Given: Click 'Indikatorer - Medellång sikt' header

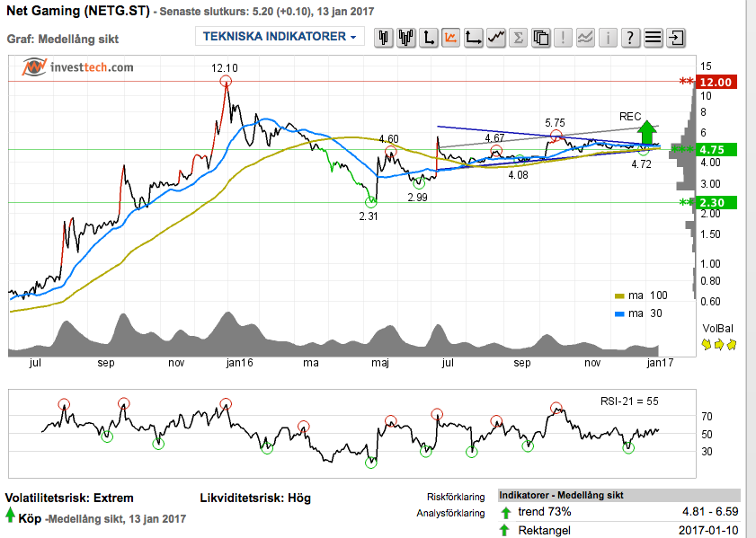Looking at the screenshot, I should [561, 495].
